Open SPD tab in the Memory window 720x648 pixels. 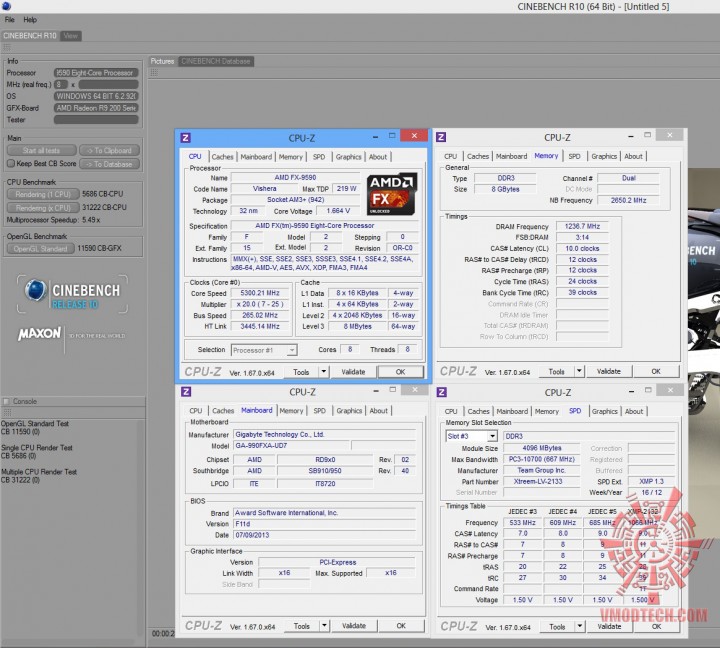(574, 156)
